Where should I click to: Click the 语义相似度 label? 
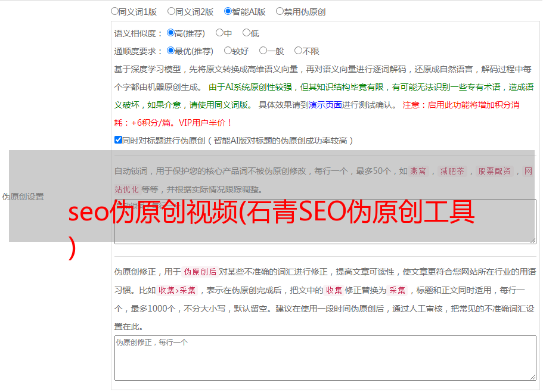tap(138, 33)
